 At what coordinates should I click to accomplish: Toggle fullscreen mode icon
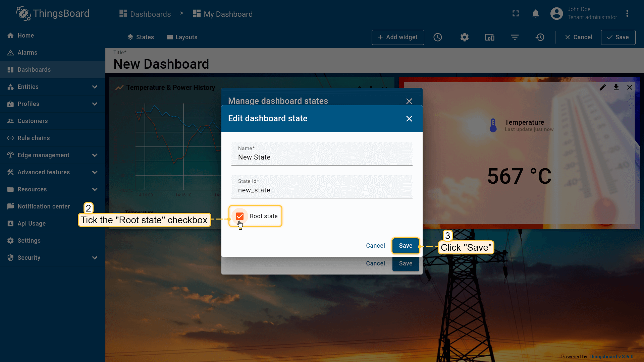pos(516,14)
